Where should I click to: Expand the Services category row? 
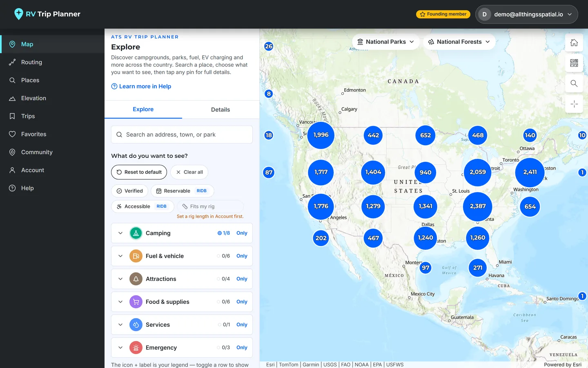[120, 325]
